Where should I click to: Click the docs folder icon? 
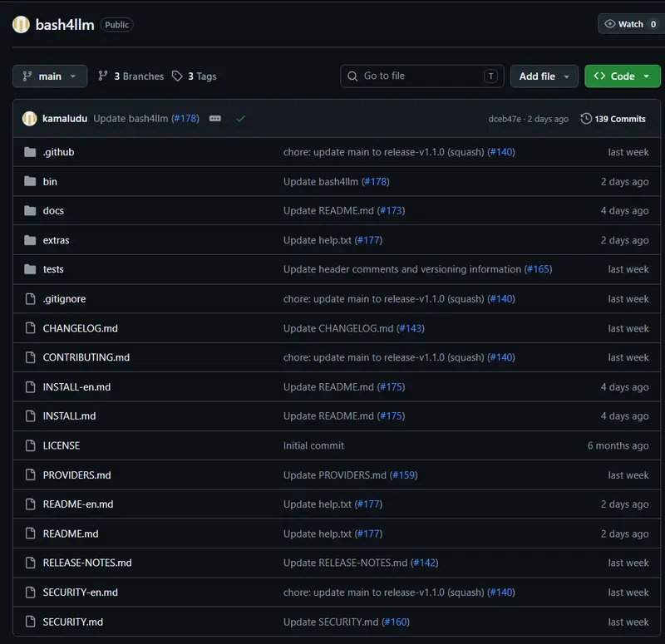tap(30, 211)
